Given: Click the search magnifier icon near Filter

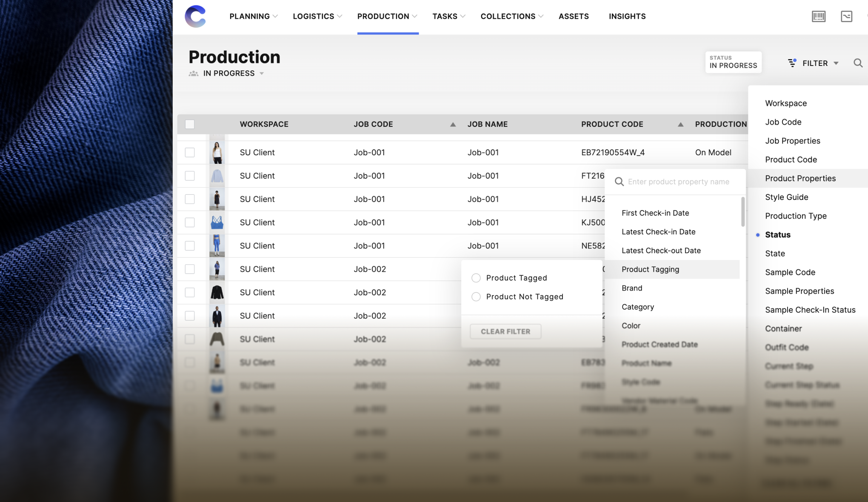Looking at the screenshot, I should [858, 63].
